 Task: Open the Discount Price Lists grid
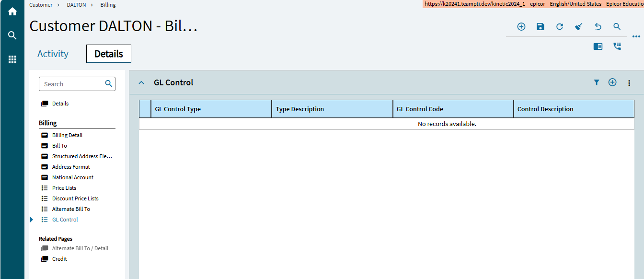75,198
